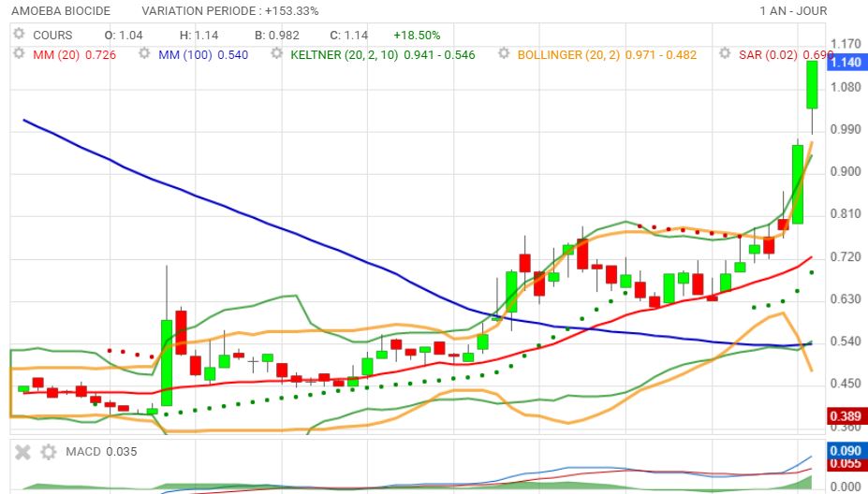Remove the MACD indicator with X icon
Image resolution: width=868 pixels, height=494 pixels.
click(x=22, y=452)
